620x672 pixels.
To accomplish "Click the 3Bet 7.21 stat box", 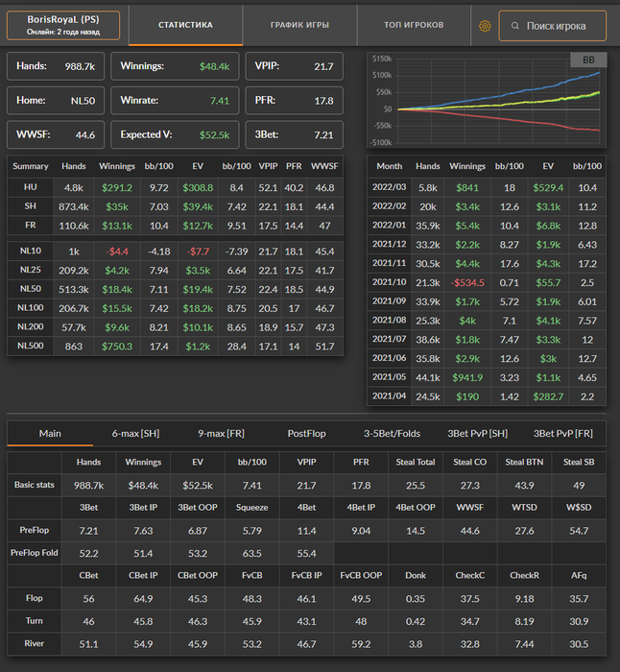I will click(295, 135).
